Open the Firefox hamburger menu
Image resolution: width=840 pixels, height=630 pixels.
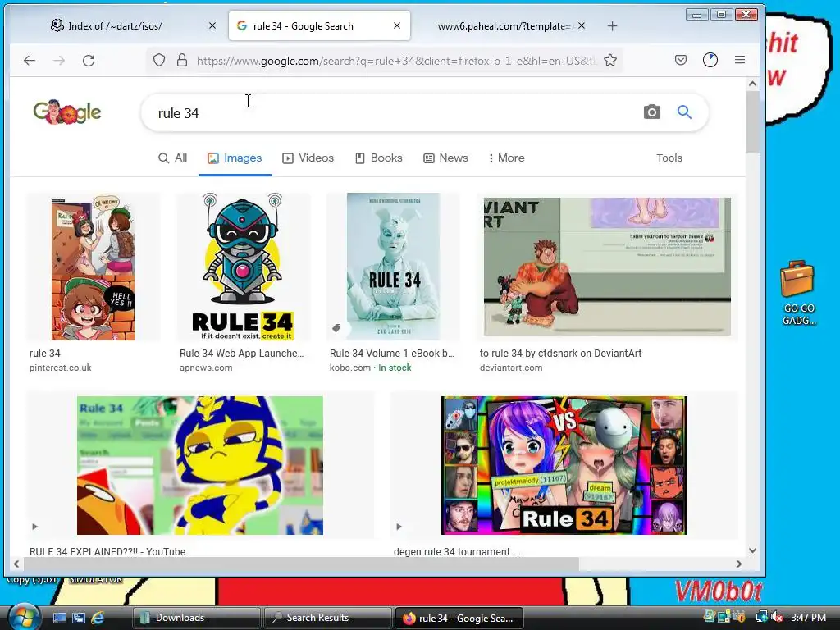tap(740, 60)
